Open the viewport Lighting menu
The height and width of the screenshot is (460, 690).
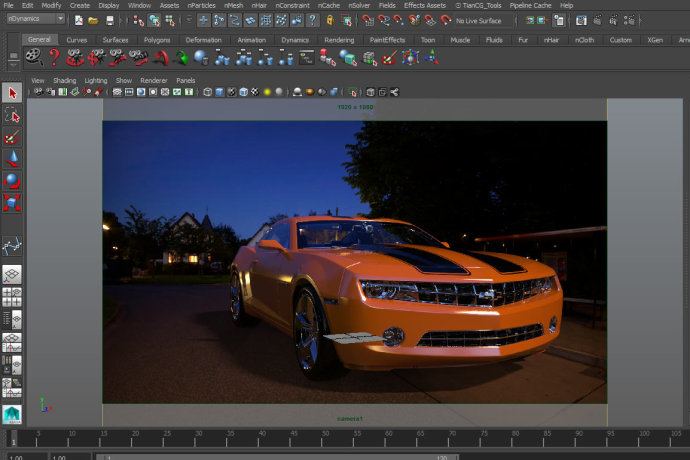click(96, 81)
